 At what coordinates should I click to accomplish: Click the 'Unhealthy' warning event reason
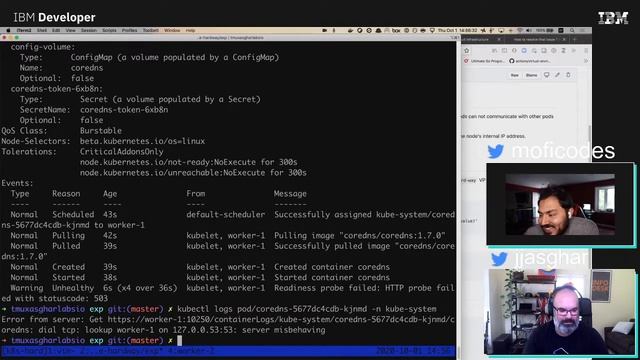73,288
